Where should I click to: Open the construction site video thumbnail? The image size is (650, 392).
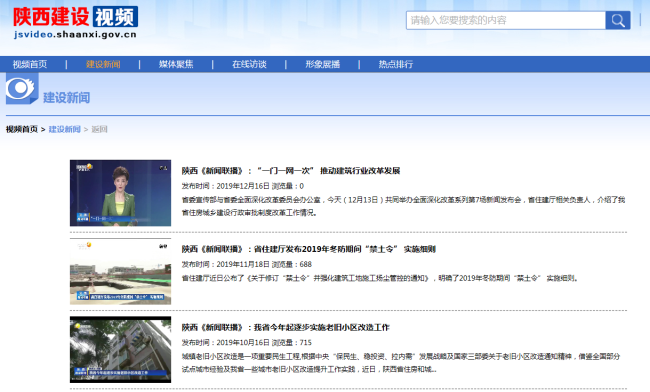point(120,271)
